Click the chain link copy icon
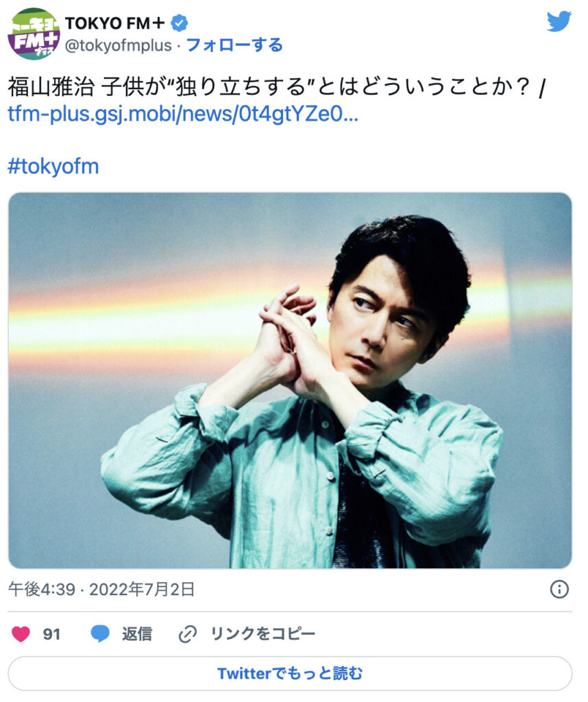Screen dimensions: 588x702 [188, 634]
